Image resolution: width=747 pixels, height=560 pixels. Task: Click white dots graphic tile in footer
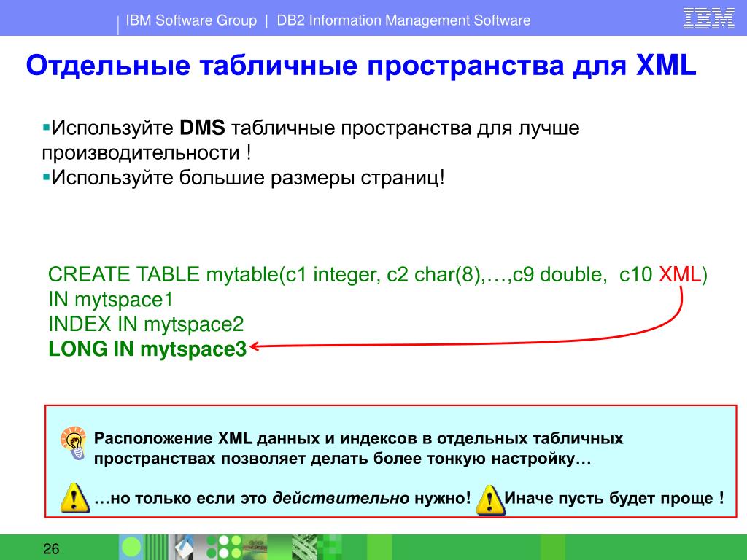[x=230, y=547]
